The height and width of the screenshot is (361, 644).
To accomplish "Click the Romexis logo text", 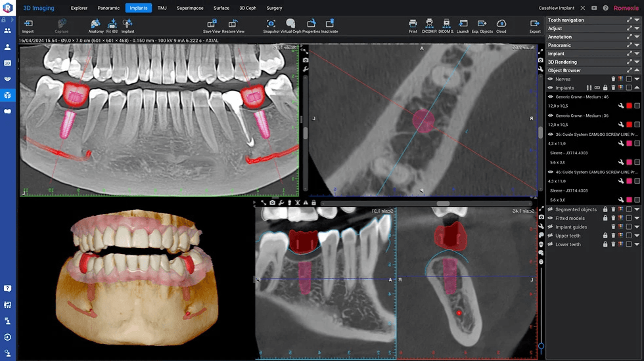I will (x=626, y=8).
